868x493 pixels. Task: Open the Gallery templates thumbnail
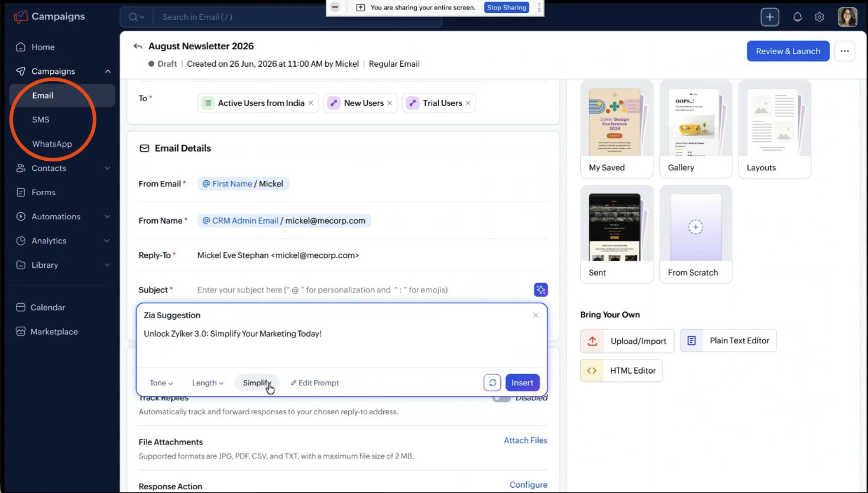coord(696,129)
